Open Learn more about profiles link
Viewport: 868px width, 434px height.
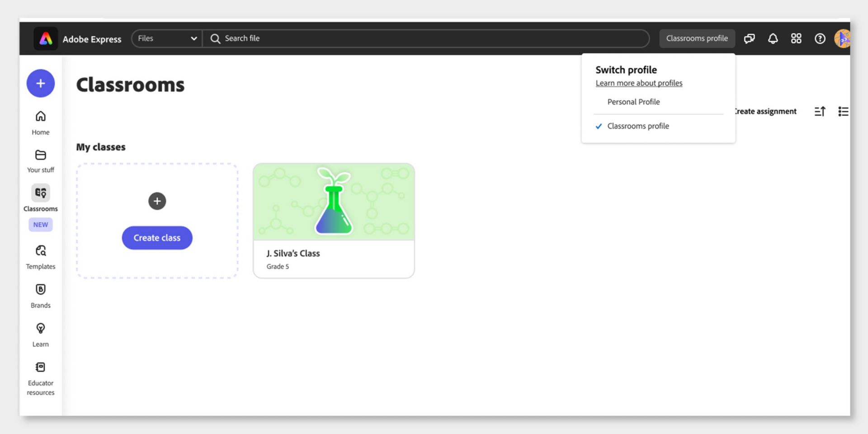coord(639,83)
